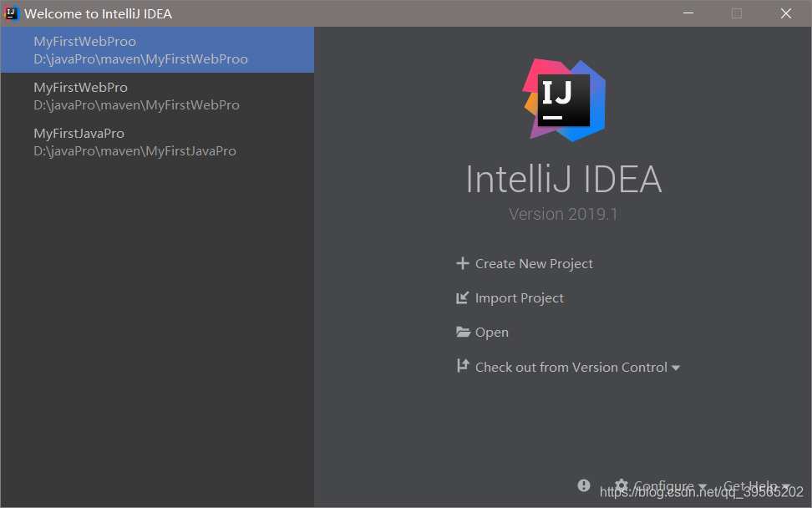Click the path D:\javaPro\maven\MyFirstWebPro
Viewport: 812px width, 508px height.
coord(137,105)
